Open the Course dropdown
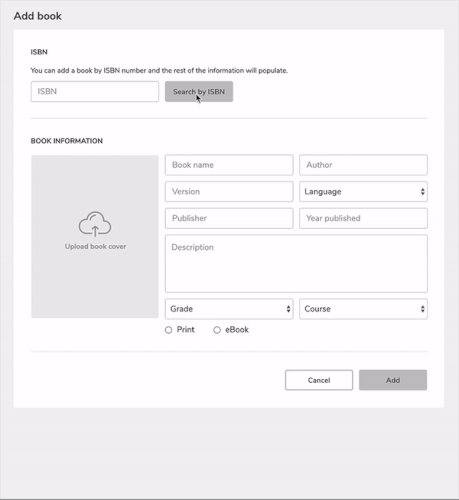Screen dimensions: 459x500 point(363,309)
